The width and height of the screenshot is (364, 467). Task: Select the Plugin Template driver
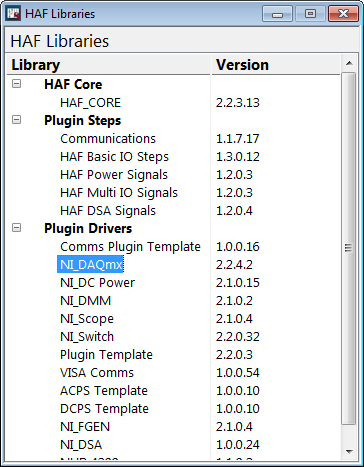pos(106,355)
